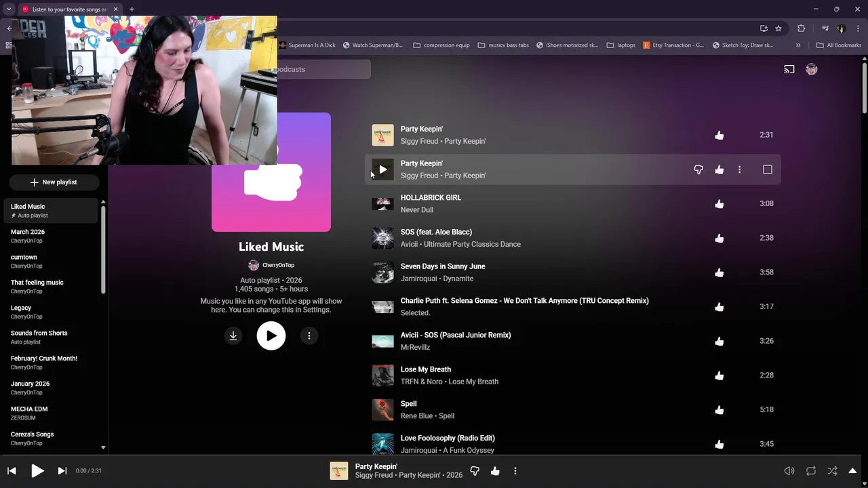Image resolution: width=868 pixels, height=488 pixels.
Task: Create a New playlist
Action: (x=54, y=182)
